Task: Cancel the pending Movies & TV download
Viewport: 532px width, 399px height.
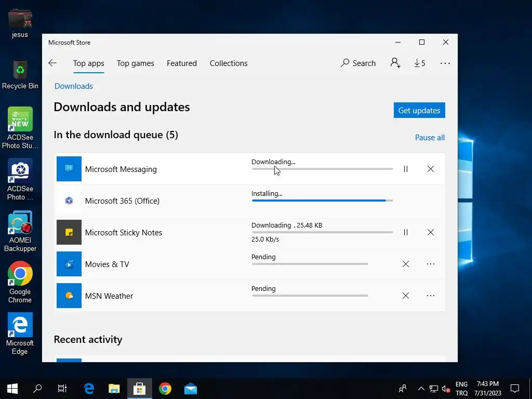Action: coord(405,264)
